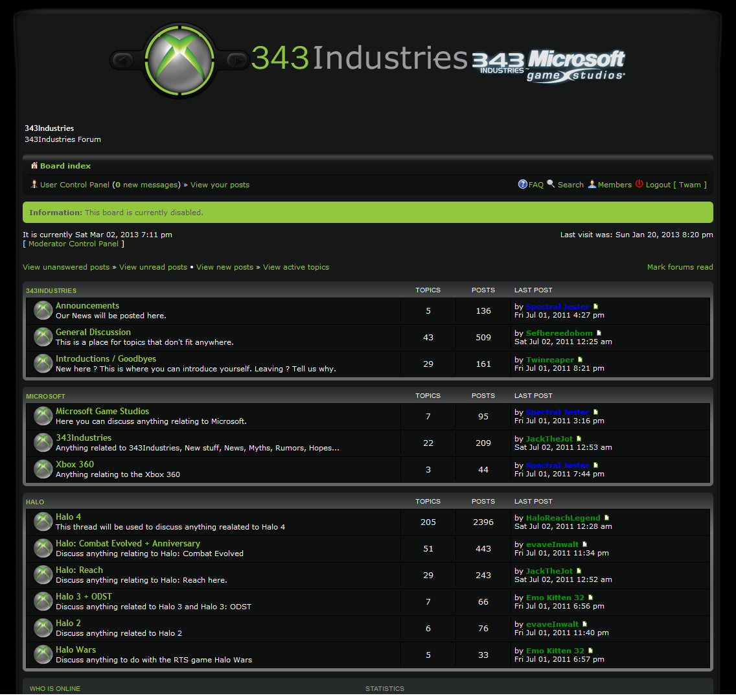
Task: Click the Xbox logo in the header
Action: tap(179, 60)
